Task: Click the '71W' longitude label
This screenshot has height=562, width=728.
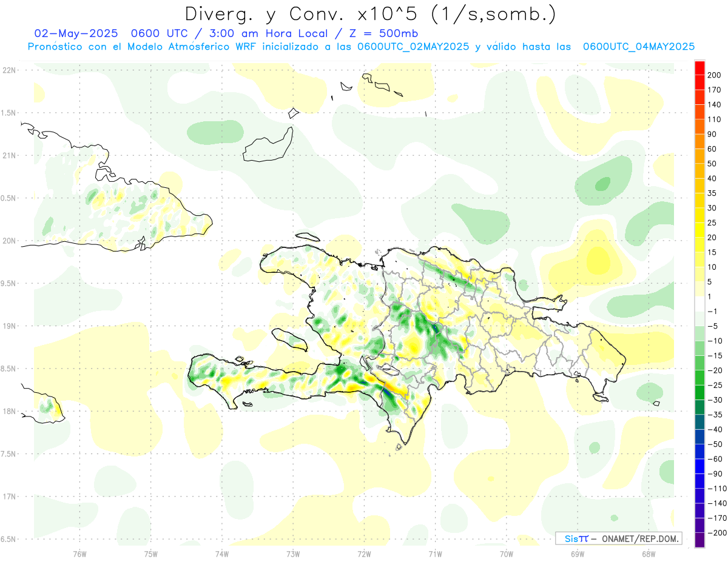Action: 435,554
